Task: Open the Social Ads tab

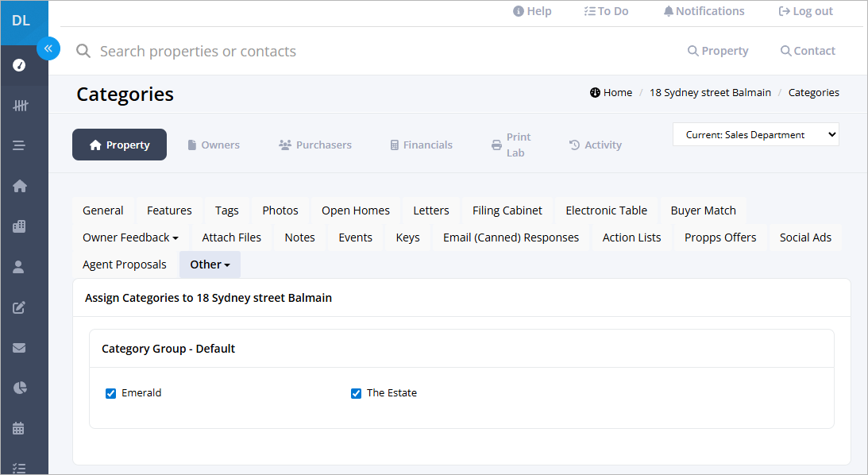Action: pyautogui.click(x=805, y=237)
